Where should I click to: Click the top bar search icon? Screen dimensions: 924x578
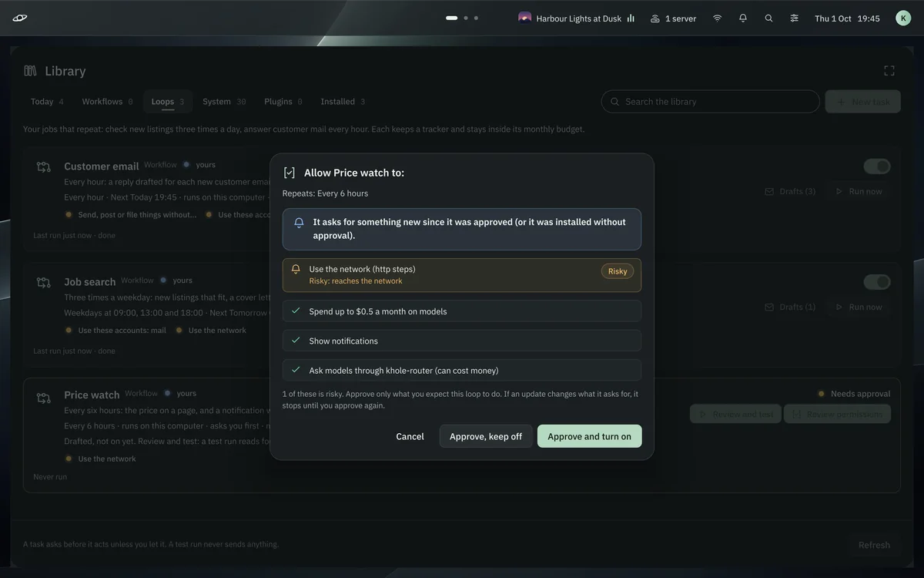coord(768,18)
